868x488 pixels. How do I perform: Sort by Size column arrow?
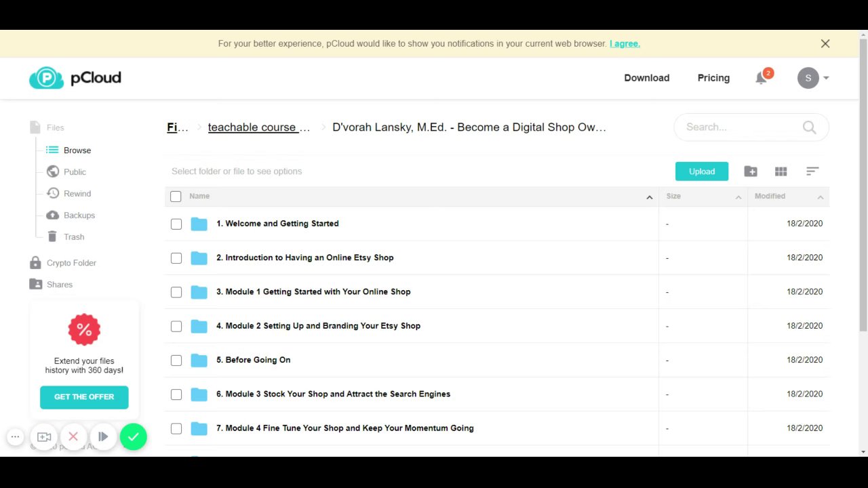tap(738, 197)
